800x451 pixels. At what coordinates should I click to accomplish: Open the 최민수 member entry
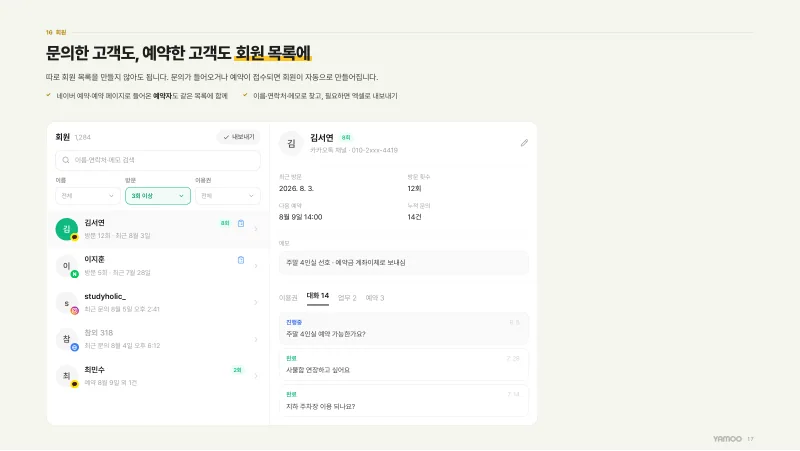pos(158,376)
